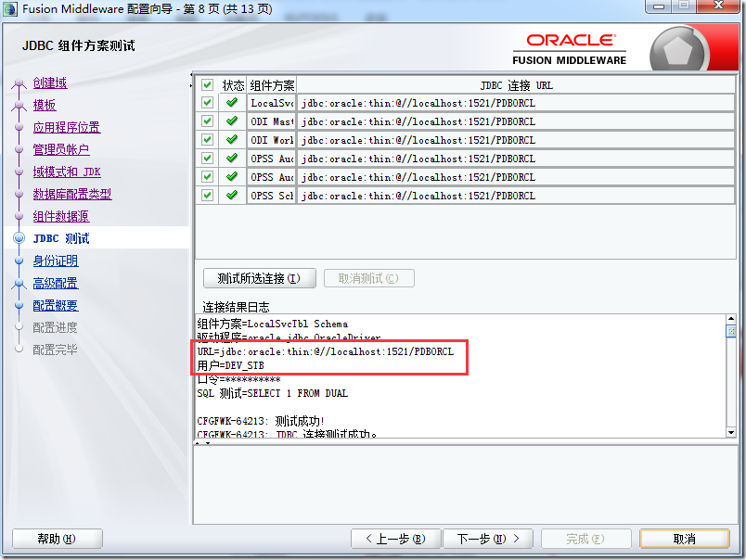
Task: Click the Oracle Fusion Middleware logo
Action: coord(570,49)
